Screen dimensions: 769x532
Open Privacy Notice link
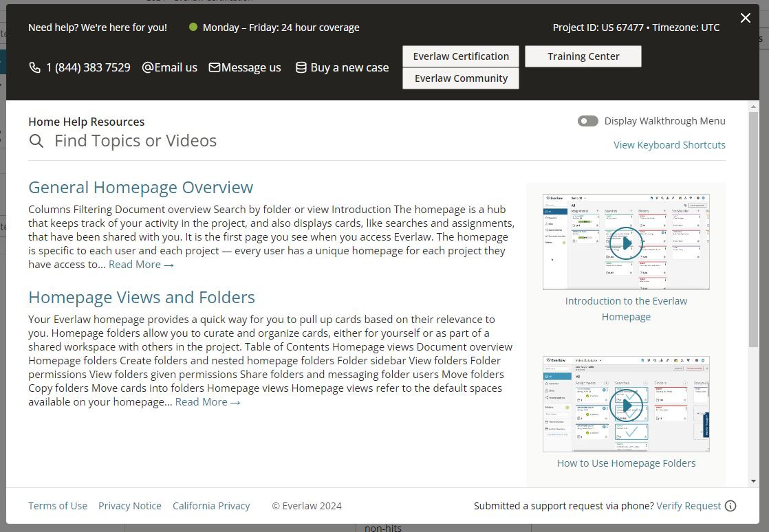click(130, 506)
